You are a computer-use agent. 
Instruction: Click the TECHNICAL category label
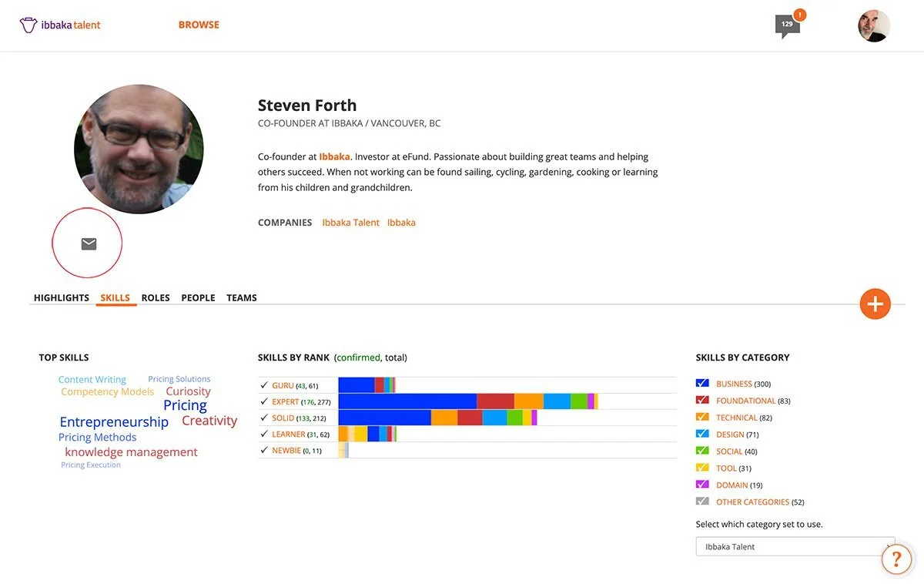coord(737,418)
